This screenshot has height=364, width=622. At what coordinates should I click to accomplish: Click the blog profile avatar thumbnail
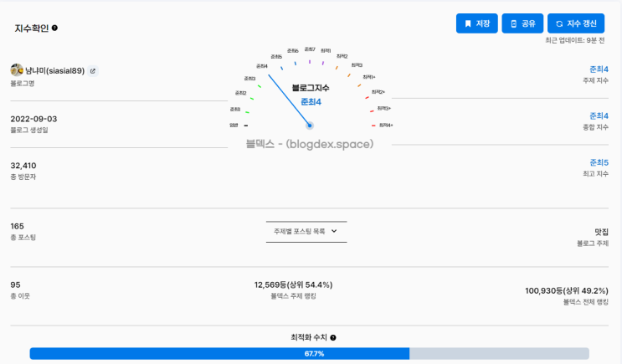17,70
